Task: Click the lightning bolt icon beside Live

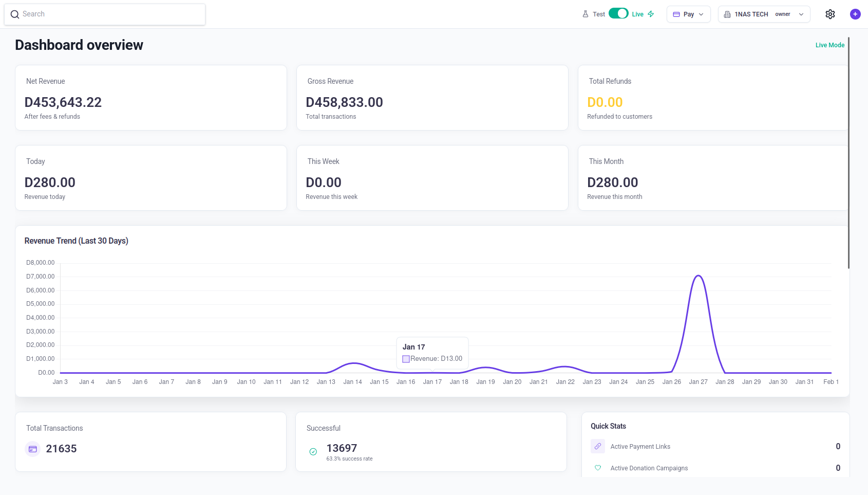Action: pyautogui.click(x=651, y=14)
